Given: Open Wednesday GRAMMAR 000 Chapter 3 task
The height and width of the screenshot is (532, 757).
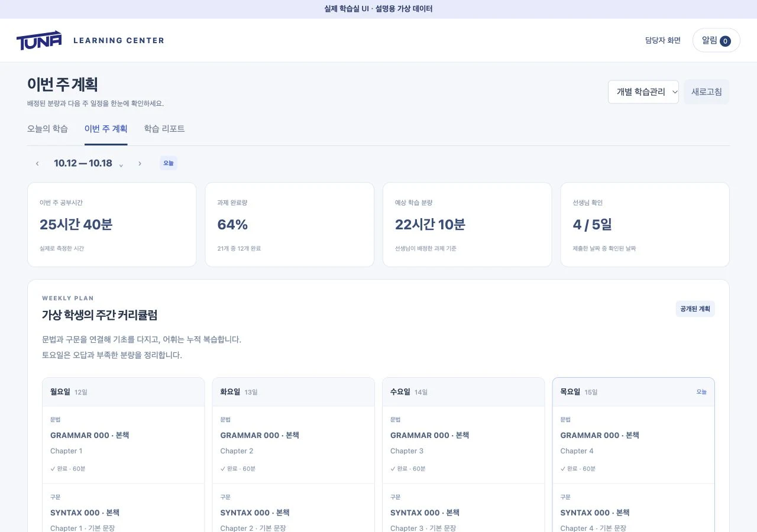Looking at the screenshot, I should 463,445.
